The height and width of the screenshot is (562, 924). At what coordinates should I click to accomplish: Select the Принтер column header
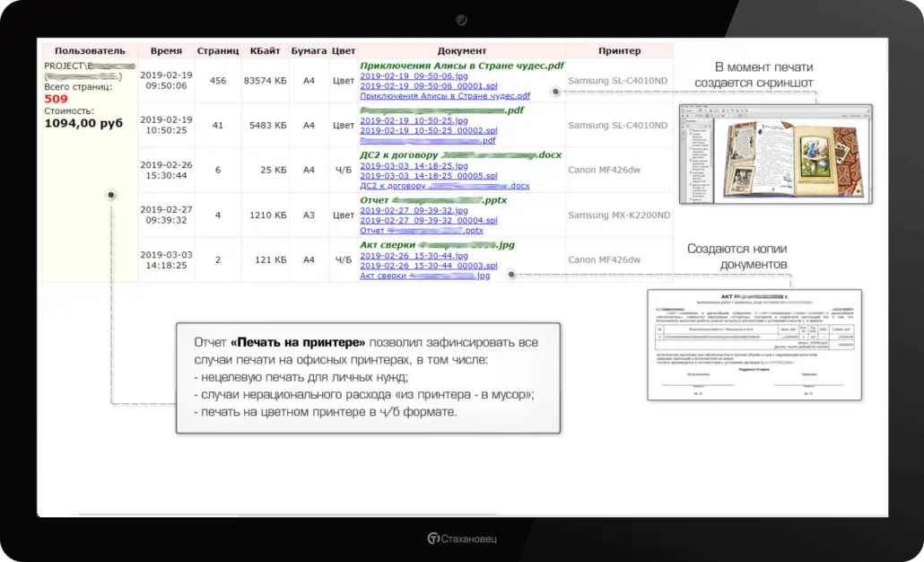point(620,50)
